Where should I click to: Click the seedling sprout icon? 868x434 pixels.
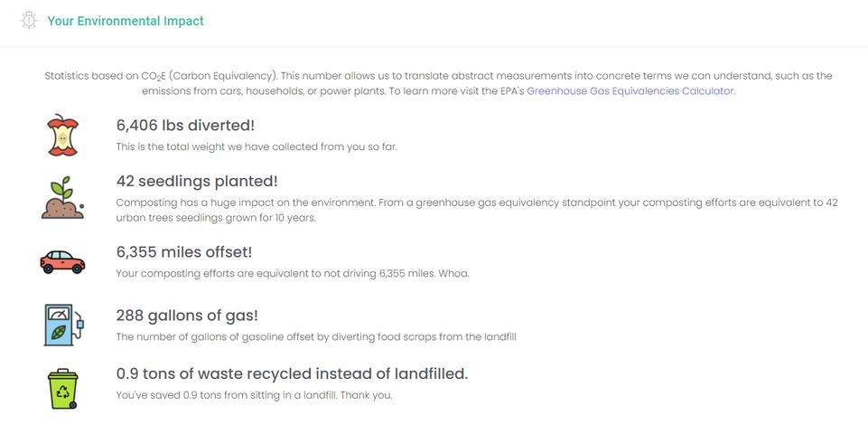62,199
